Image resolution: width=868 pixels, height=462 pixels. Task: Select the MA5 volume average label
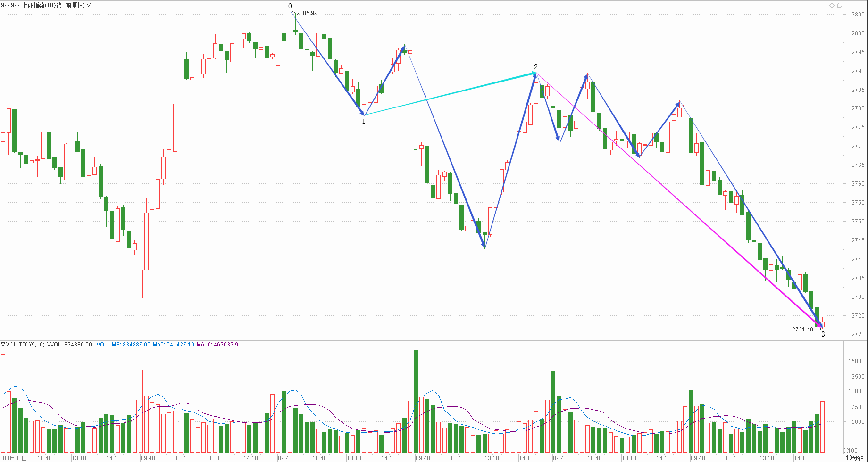click(x=173, y=345)
